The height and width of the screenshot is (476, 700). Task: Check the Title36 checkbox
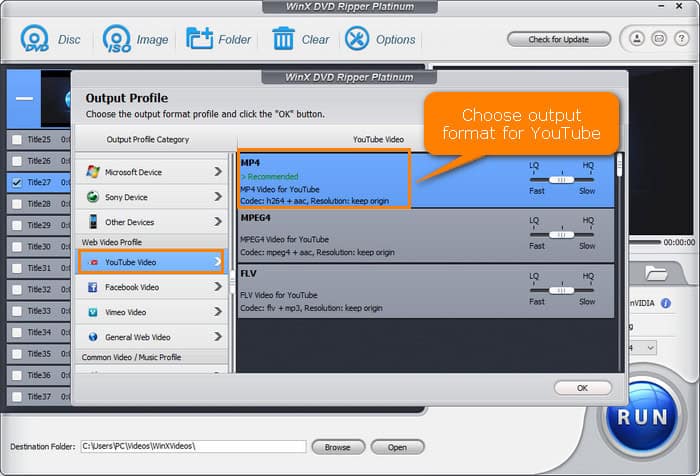(17, 375)
